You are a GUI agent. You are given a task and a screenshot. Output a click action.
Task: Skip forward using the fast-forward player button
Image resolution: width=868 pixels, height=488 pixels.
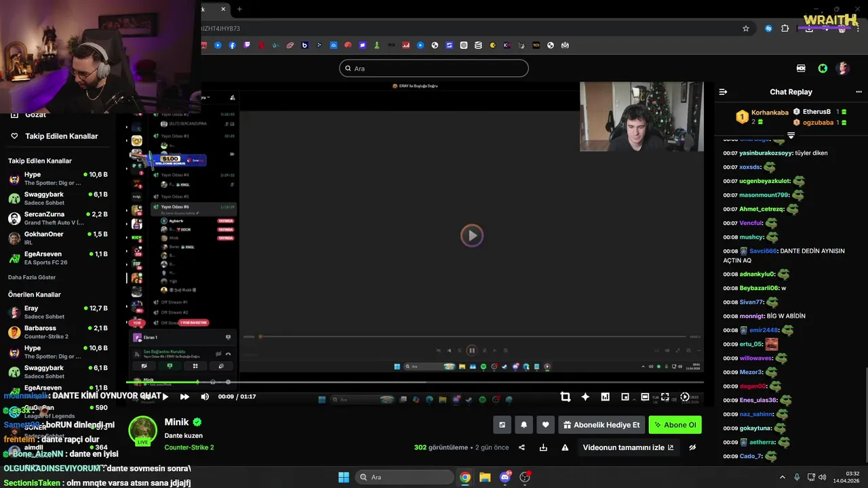[x=184, y=396]
